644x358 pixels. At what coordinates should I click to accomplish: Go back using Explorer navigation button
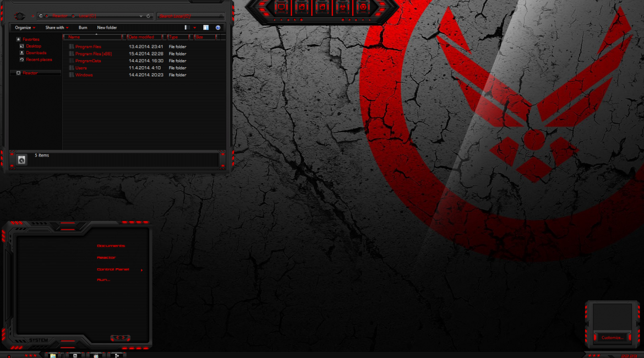pos(19,16)
